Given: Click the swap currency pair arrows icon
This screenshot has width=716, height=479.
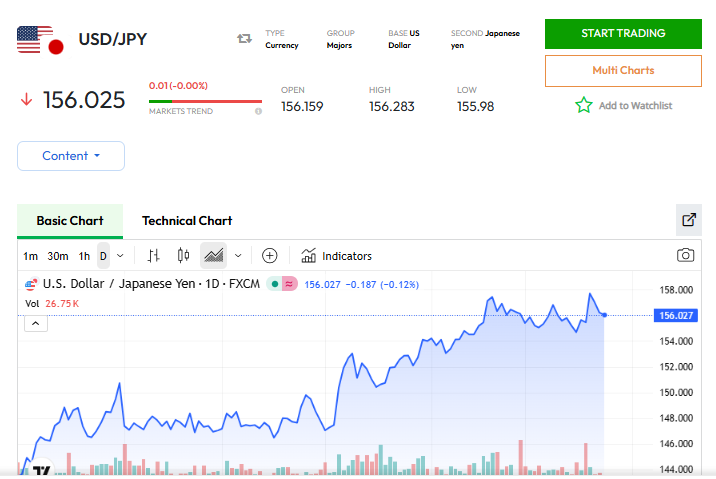Looking at the screenshot, I should point(244,38).
